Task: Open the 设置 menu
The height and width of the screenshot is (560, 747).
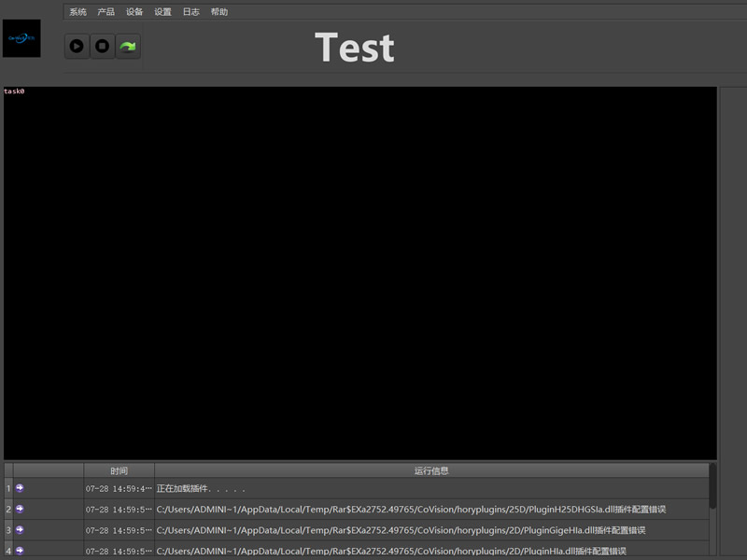Action: (162, 12)
